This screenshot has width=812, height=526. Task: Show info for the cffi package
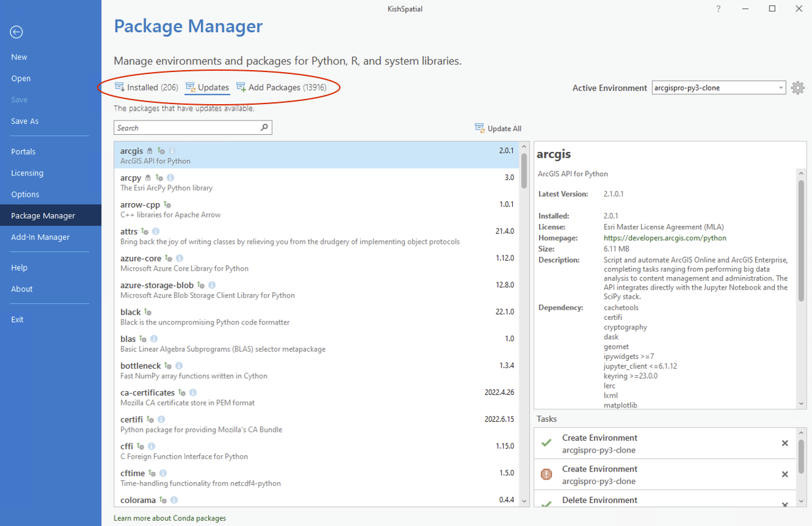pyautogui.click(x=151, y=447)
